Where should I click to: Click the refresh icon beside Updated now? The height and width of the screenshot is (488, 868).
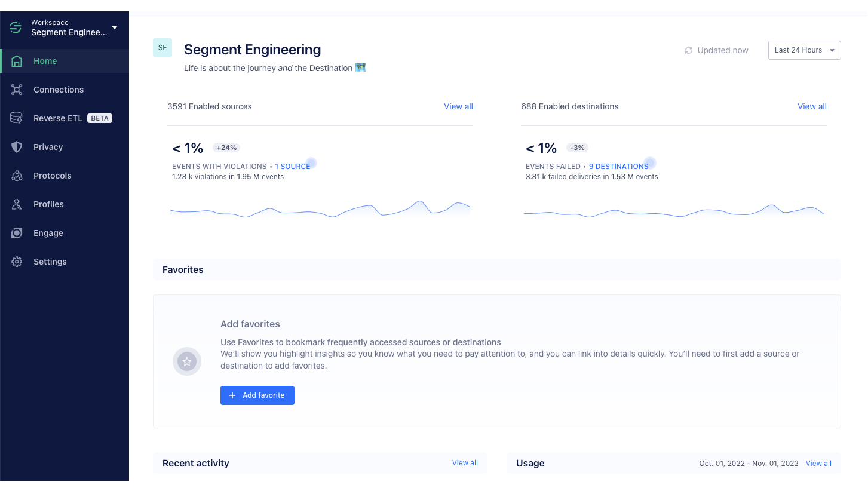click(x=689, y=50)
